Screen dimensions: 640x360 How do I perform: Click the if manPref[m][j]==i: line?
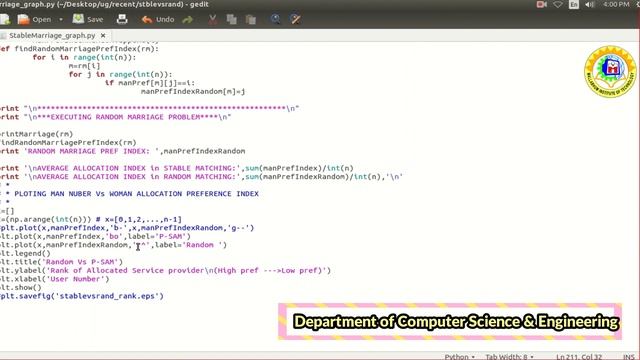click(150, 83)
